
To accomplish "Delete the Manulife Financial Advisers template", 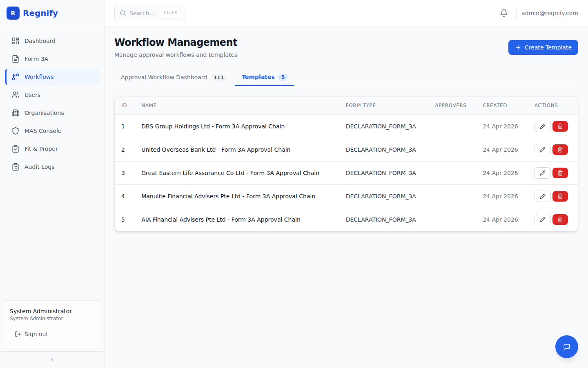I will pos(560,196).
